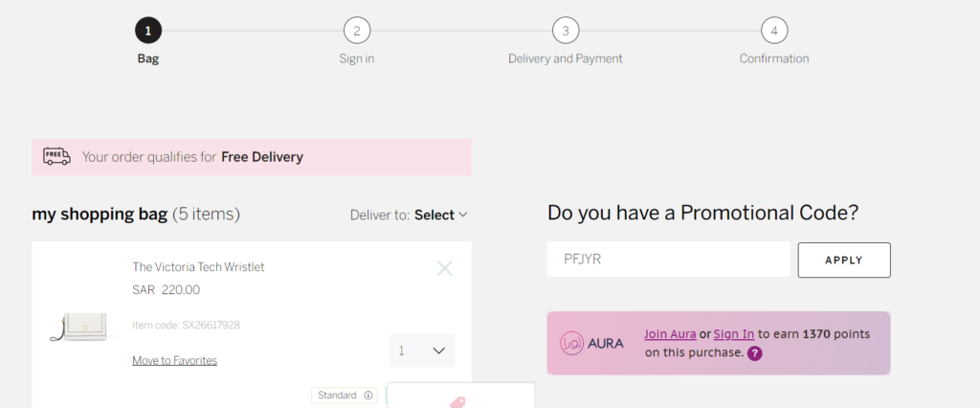Click the pink price tag icon
Image resolution: width=980 pixels, height=408 pixels.
coord(458,402)
